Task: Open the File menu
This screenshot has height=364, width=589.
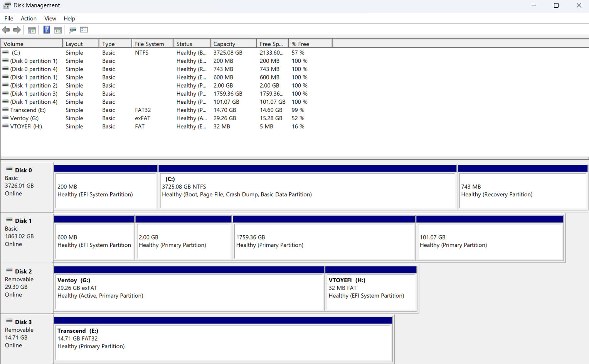Action: point(9,19)
